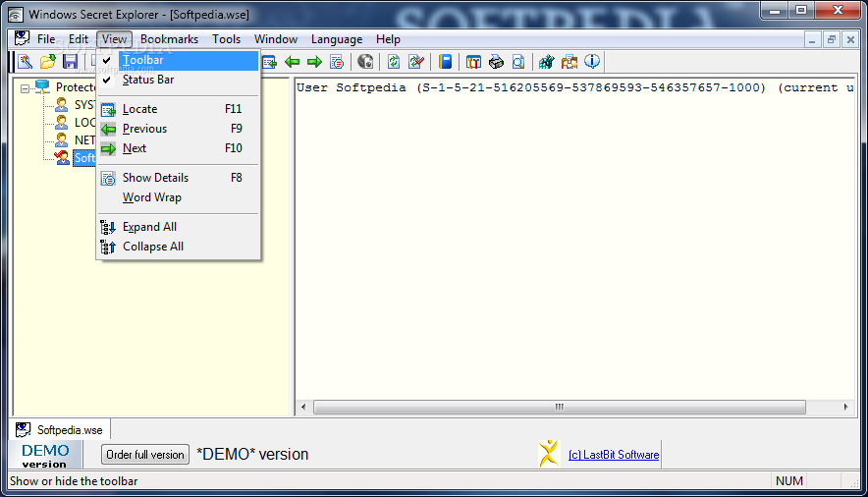Click the horizontal scrollbar right arrow
This screenshot has width=868, height=497.
[x=845, y=407]
